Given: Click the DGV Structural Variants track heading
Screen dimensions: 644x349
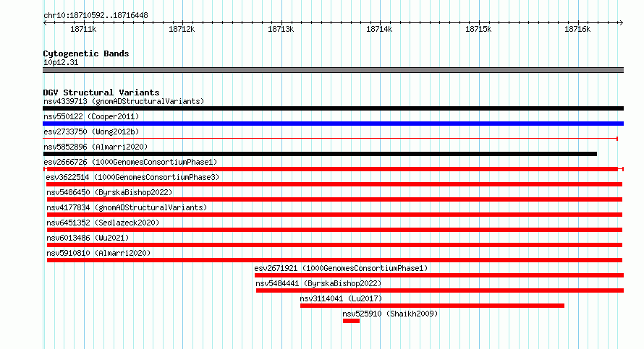Looking at the screenshot, I should coord(101,92).
